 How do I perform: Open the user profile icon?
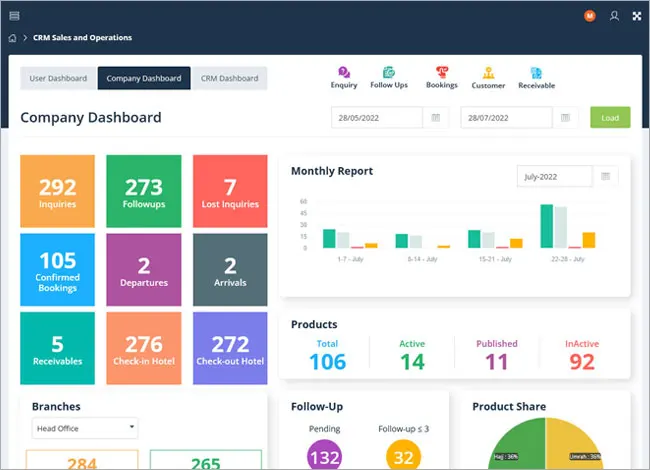coord(614,16)
